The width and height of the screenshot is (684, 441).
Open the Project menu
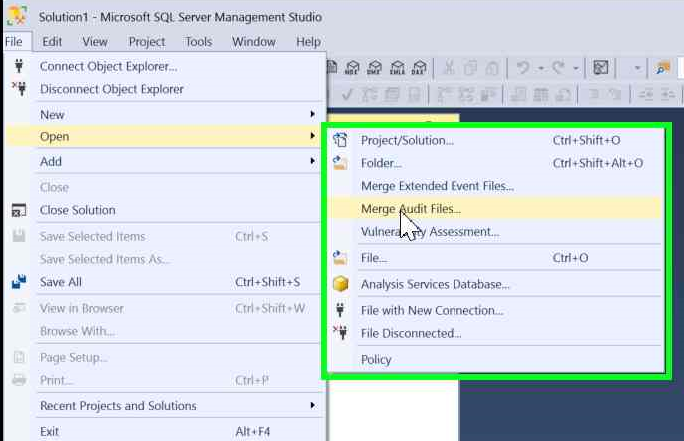point(147,41)
